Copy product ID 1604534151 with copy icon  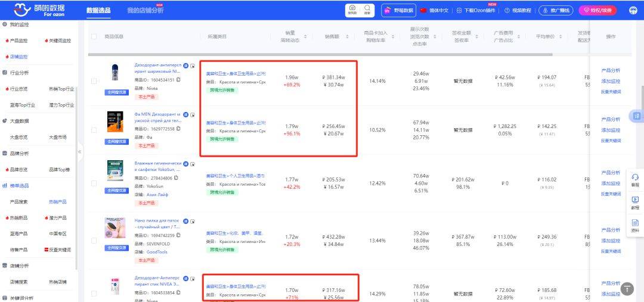178,80
